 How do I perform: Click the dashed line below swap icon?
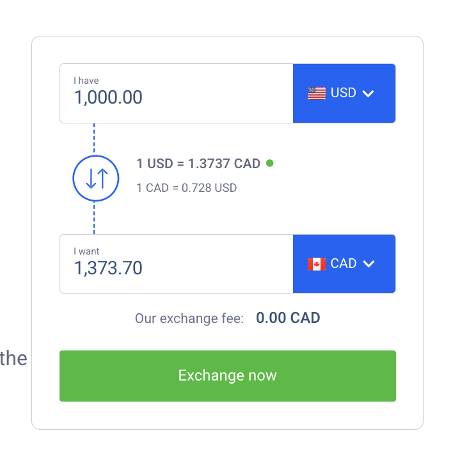point(94,217)
